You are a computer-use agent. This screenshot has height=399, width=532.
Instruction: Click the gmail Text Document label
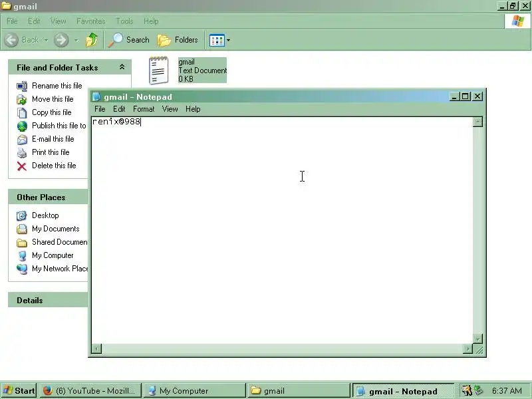pyautogui.click(x=202, y=70)
